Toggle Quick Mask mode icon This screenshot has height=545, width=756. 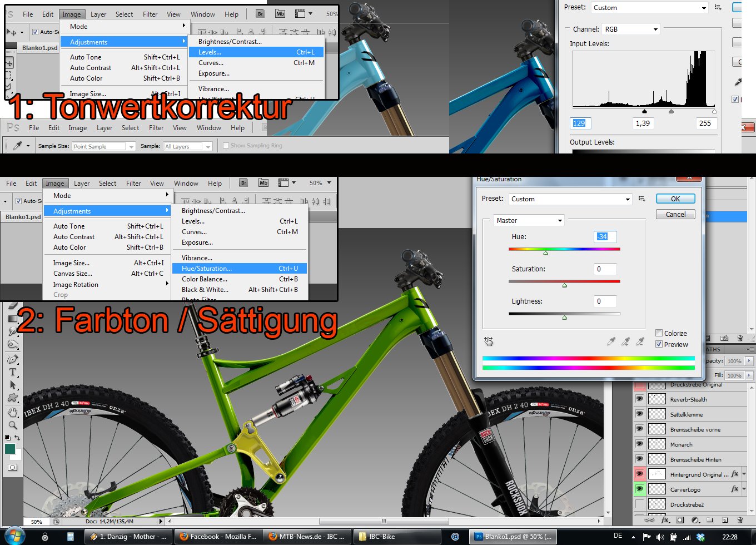click(x=12, y=467)
